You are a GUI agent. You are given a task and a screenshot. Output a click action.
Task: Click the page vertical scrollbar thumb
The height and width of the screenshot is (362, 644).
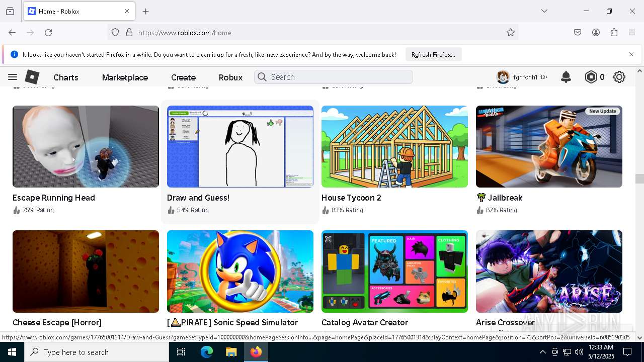click(x=639, y=178)
